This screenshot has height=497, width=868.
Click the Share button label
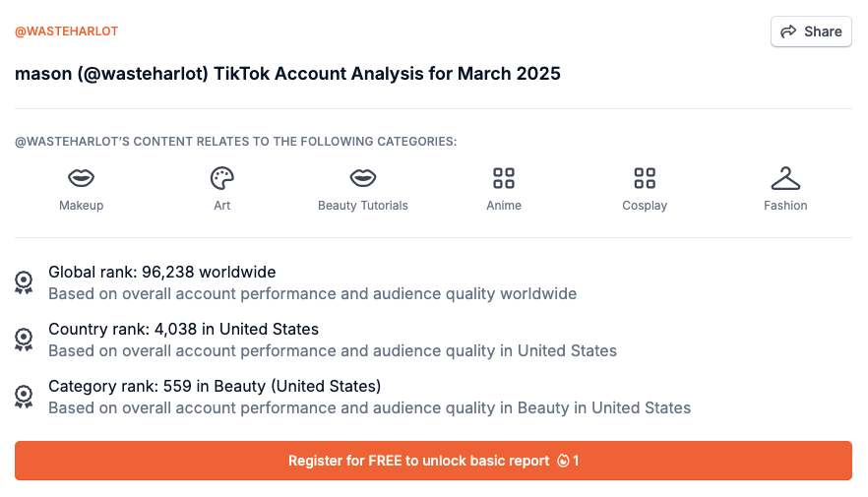tap(823, 31)
